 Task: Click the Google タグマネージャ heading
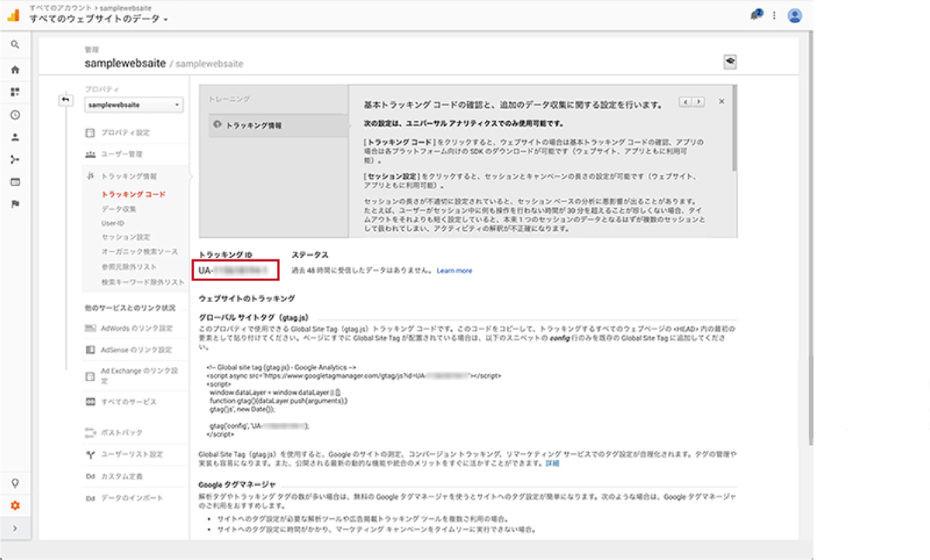(x=238, y=484)
